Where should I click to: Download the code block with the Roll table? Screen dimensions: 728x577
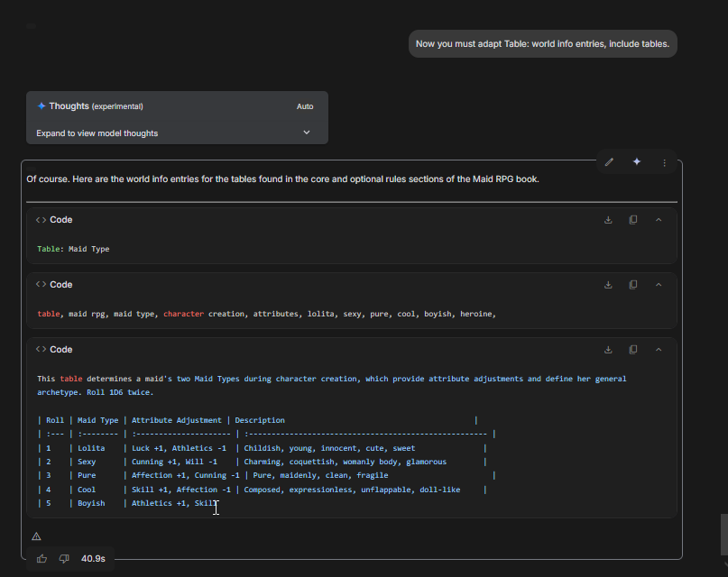(608, 350)
